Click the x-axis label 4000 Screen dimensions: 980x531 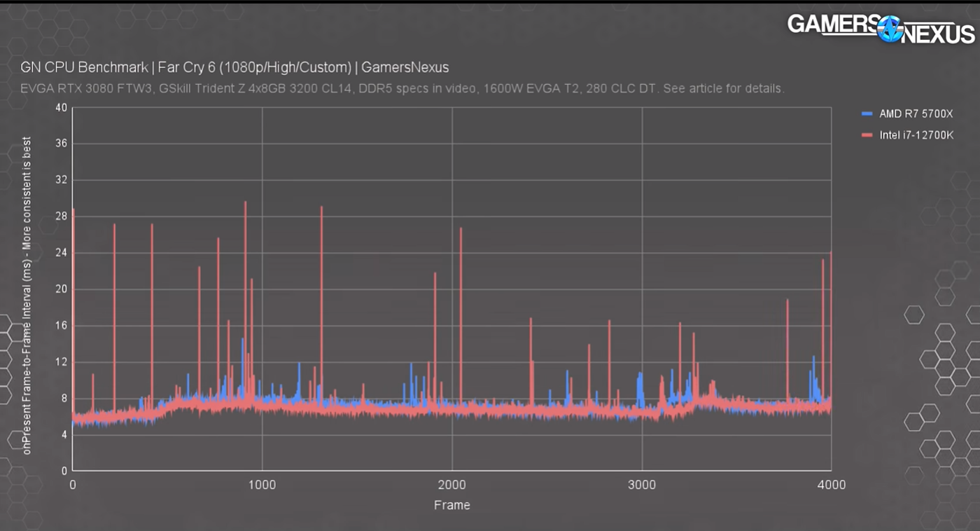(832, 485)
